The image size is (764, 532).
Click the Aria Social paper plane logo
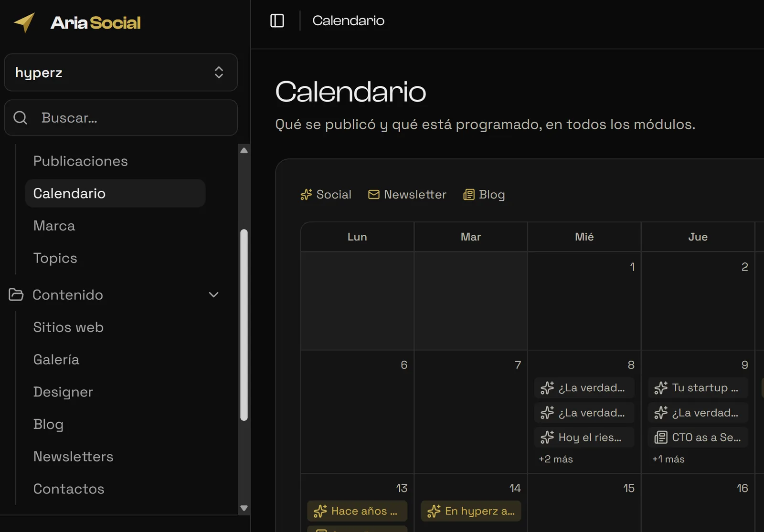pyautogui.click(x=24, y=22)
